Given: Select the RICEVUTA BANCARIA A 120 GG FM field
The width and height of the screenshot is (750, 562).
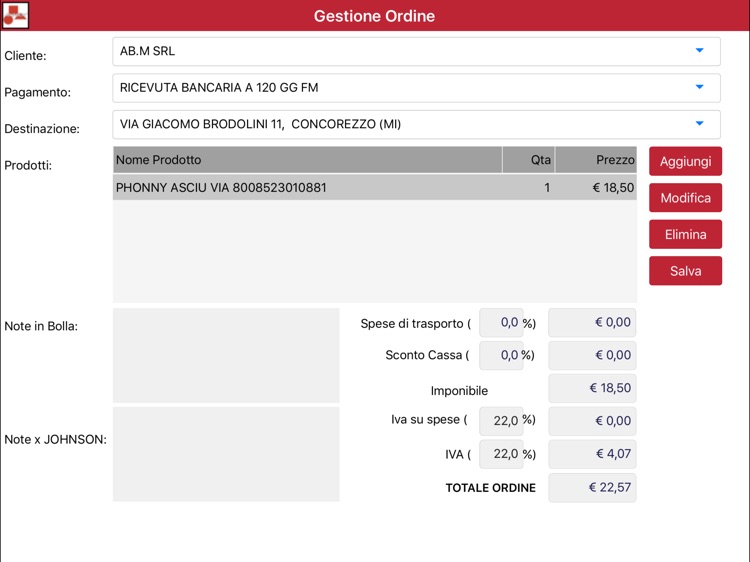Looking at the screenshot, I should pos(416,88).
